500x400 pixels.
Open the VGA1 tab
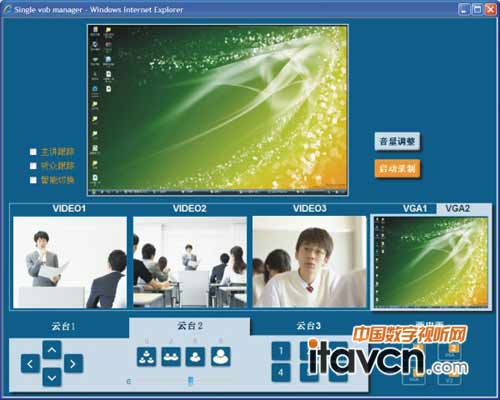(415, 209)
